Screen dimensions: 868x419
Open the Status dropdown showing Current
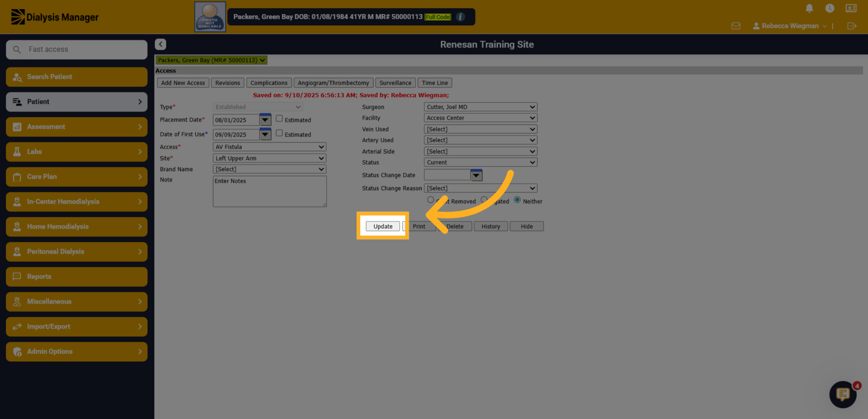point(480,162)
